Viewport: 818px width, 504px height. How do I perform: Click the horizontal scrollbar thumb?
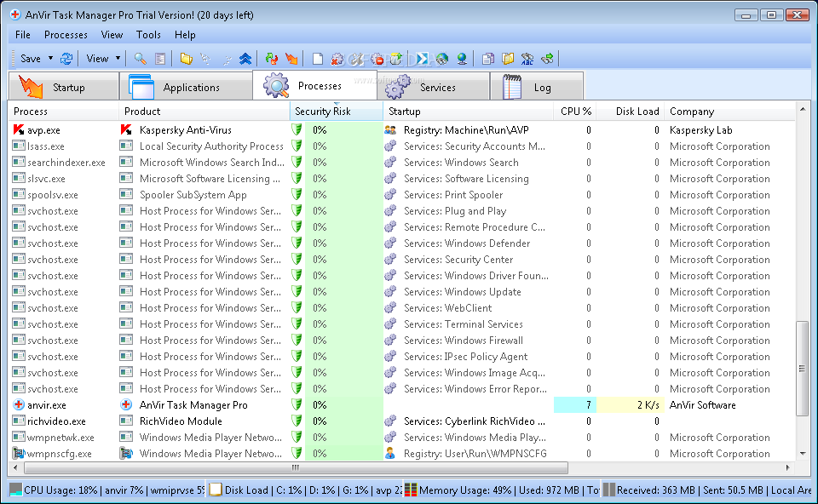pyautogui.click(x=296, y=467)
